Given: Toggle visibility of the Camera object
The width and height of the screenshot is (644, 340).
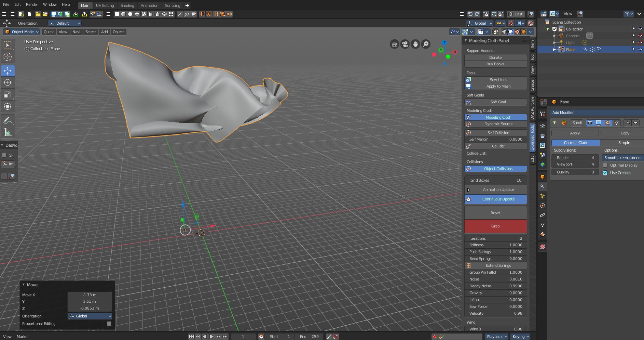Looking at the screenshot, I should pos(640,36).
